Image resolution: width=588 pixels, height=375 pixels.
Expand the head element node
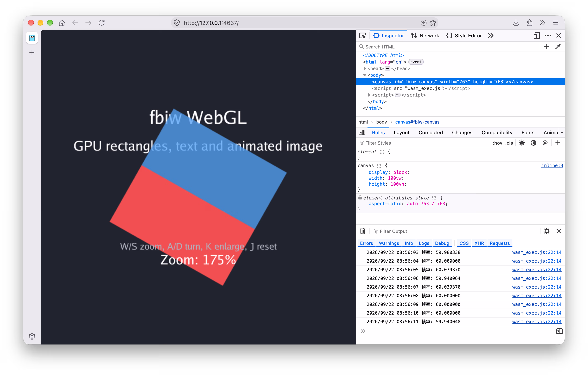(x=365, y=68)
